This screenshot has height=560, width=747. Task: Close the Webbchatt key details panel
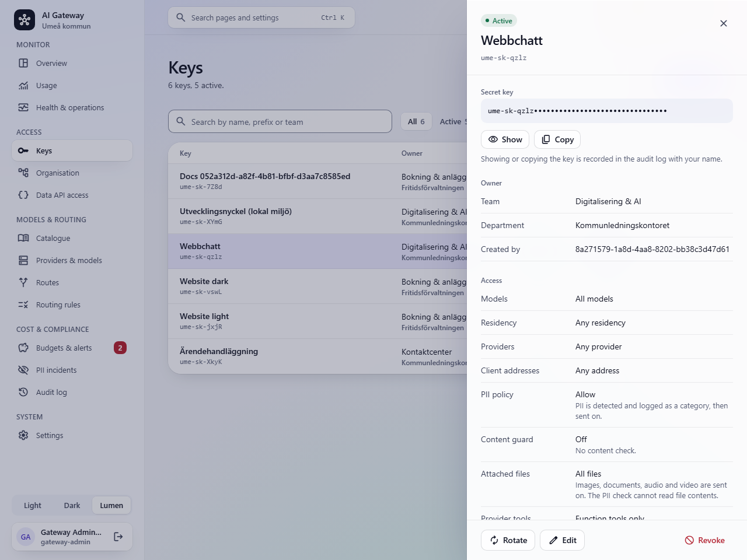point(724,23)
